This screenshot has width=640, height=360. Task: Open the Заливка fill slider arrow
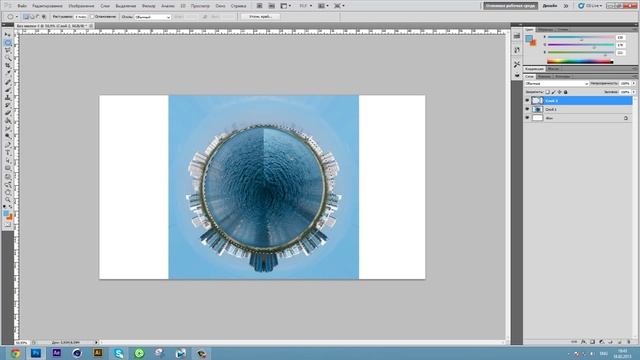[634, 92]
